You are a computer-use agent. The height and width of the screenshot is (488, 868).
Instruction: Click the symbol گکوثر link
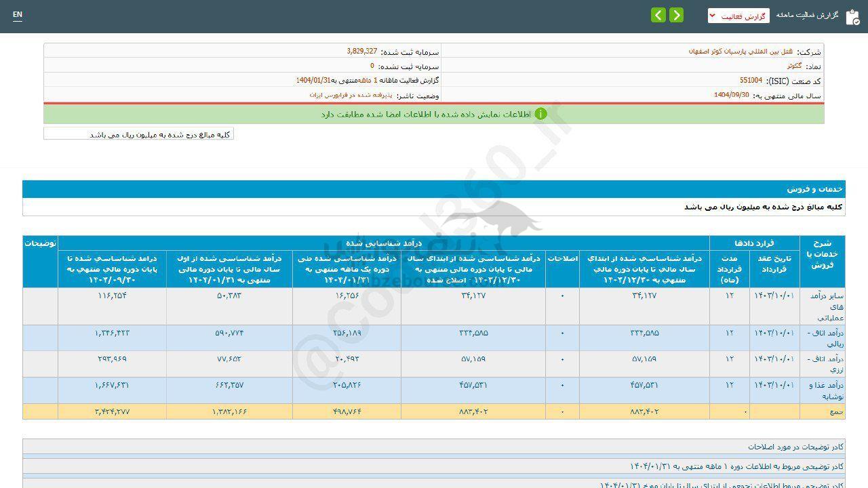[x=793, y=66]
